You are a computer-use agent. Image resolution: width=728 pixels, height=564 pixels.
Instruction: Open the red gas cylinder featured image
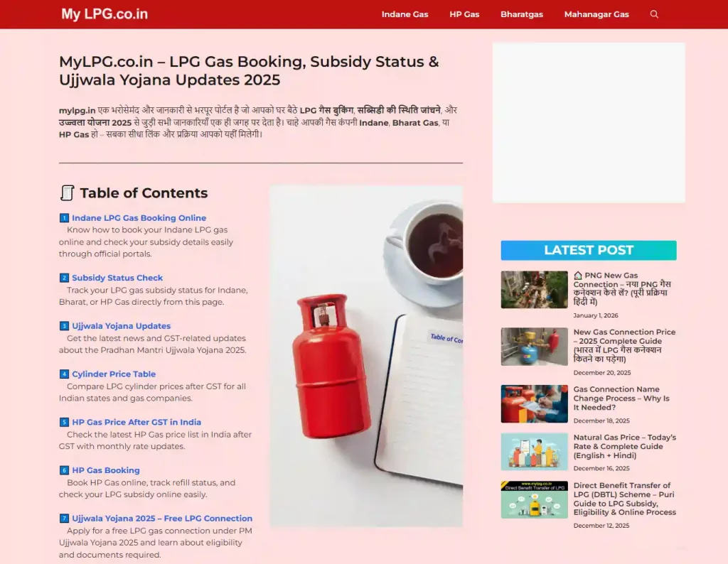pos(366,356)
